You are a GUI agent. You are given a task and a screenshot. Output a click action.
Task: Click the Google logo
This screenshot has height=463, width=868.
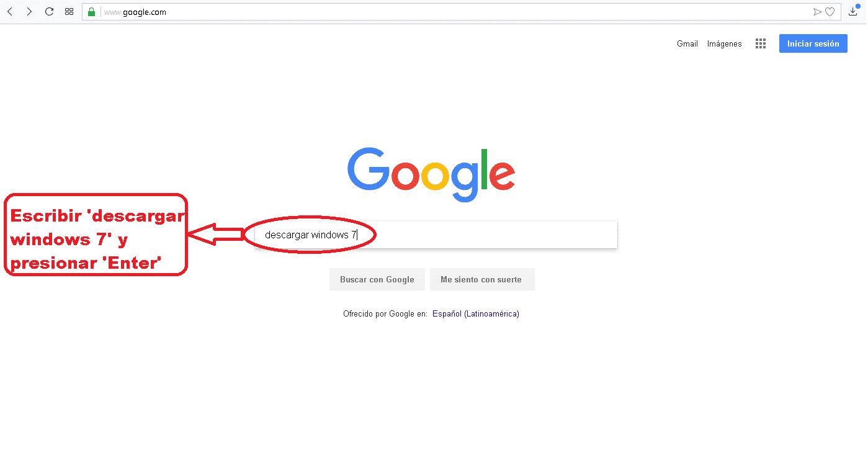tap(431, 175)
